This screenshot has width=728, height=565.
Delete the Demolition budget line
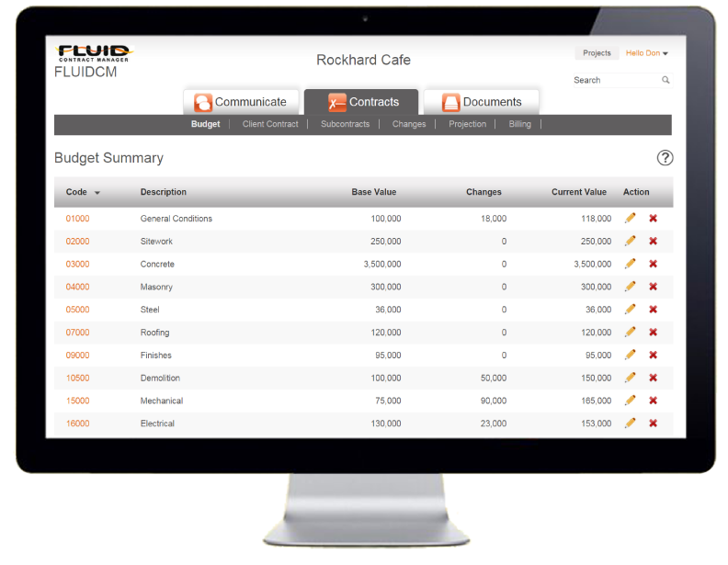pyautogui.click(x=653, y=378)
